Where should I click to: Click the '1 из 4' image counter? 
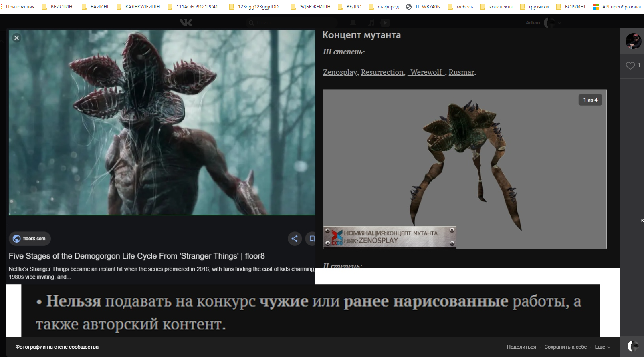pos(590,100)
